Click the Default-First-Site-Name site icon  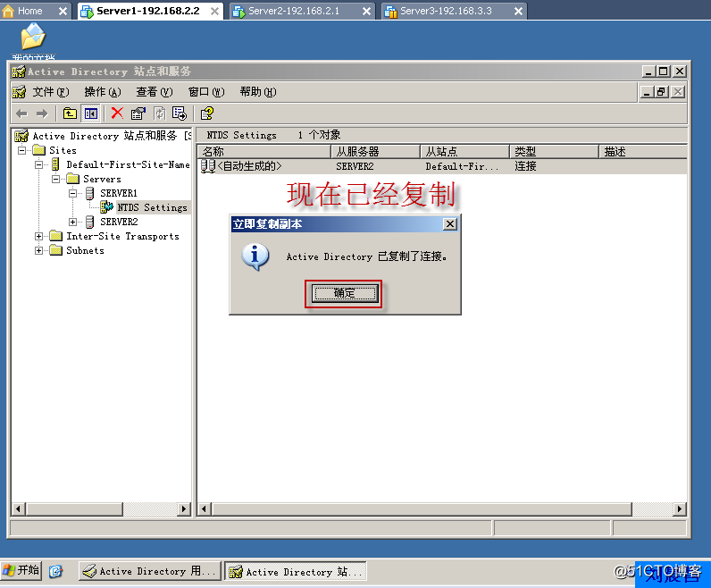(55, 164)
